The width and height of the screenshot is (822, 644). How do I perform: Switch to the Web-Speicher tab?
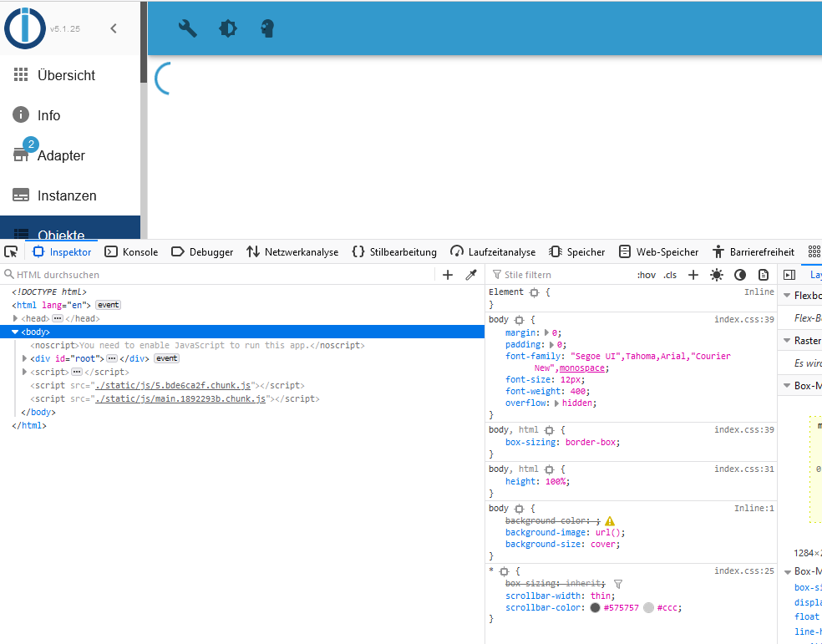pos(658,252)
